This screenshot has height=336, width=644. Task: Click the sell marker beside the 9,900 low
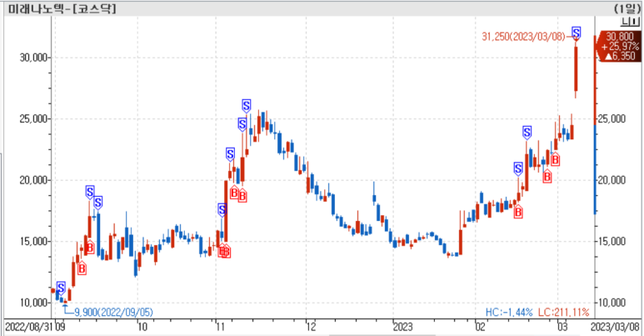[61, 288]
